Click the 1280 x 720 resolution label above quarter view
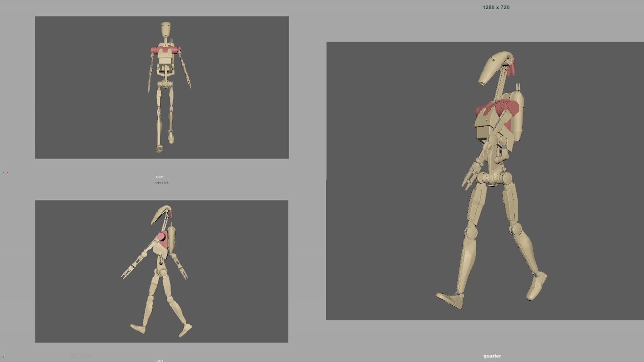The height and width of the screenshot is (362, 644). [496, 7]
